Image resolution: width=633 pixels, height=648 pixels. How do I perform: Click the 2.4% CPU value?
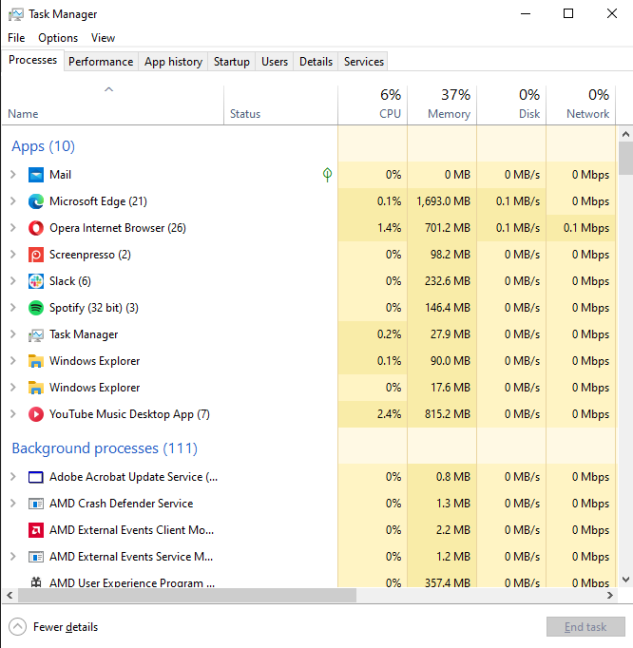pyautogui.click(x=389, y=415)
